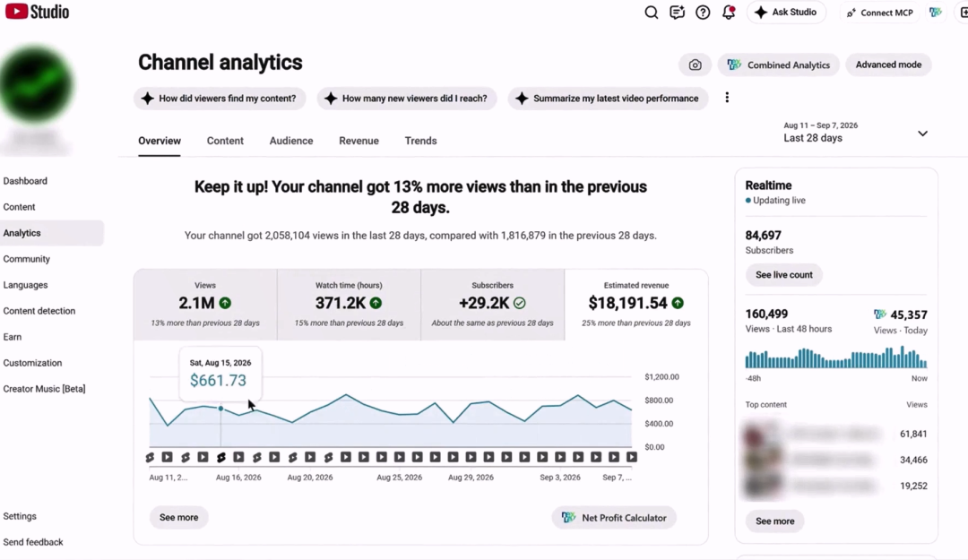Click 'Summarize my latest video performance' prompt
This screenshot has width=968, height=560.
click(608, 99)
